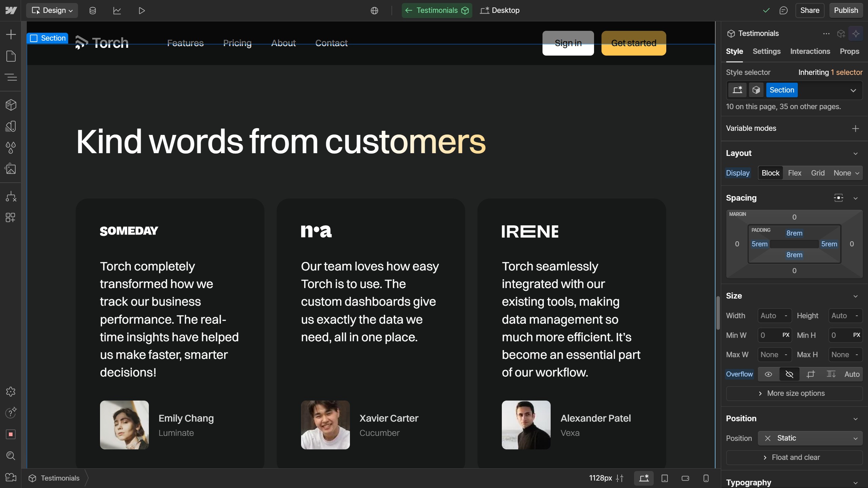Open the CMS database icon
The height and width of the screenshot is (488, 868).
pyautogui.click(x=93, y=11)
